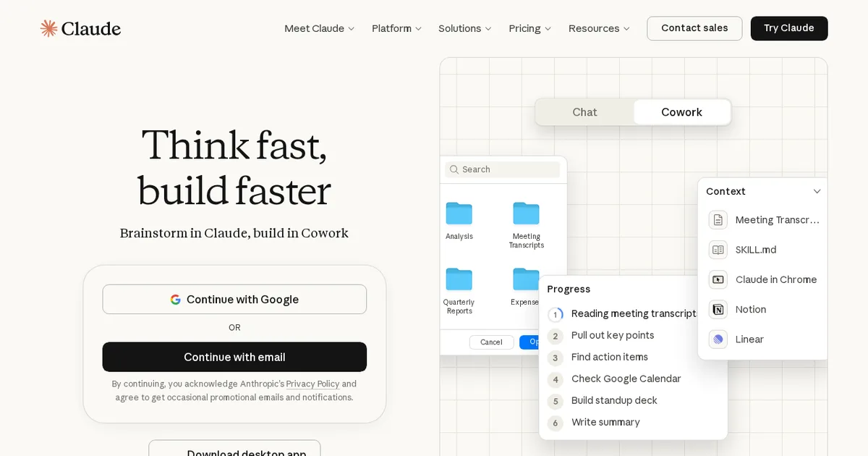868x456 pixels.
Task: Expand the Pricing menu
Action: click(530, 28)
